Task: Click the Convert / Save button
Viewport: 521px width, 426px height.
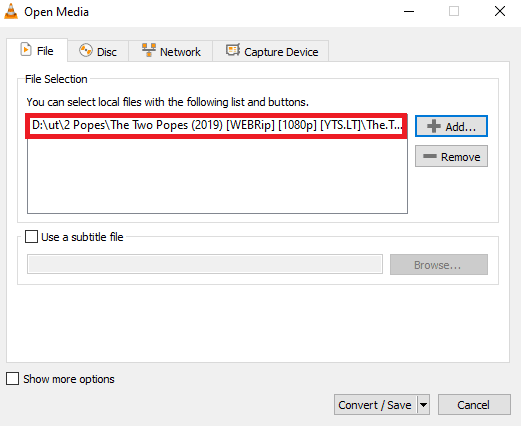Action: pyautogui.click(x=375, y=405)
